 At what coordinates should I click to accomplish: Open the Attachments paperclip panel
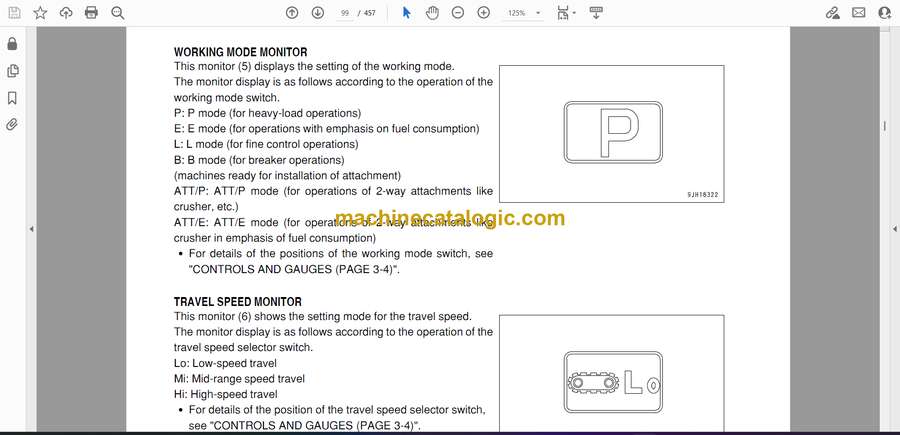[x=12, y=125]
